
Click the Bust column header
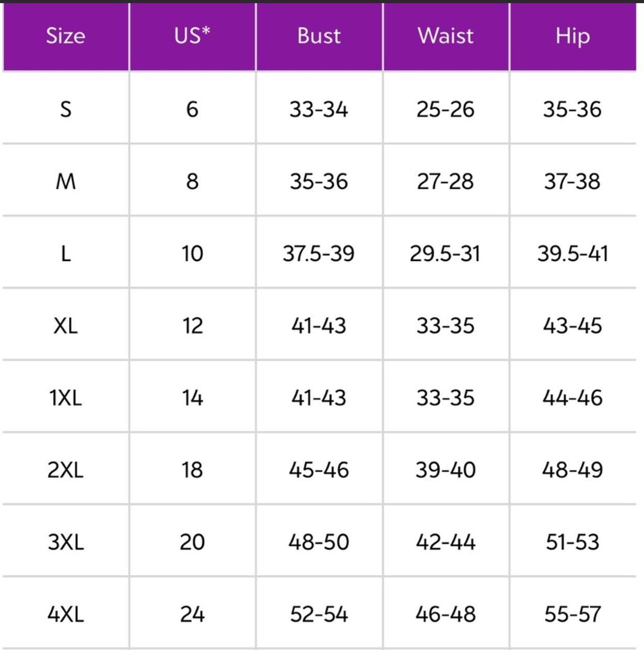[x=319, y=36]
